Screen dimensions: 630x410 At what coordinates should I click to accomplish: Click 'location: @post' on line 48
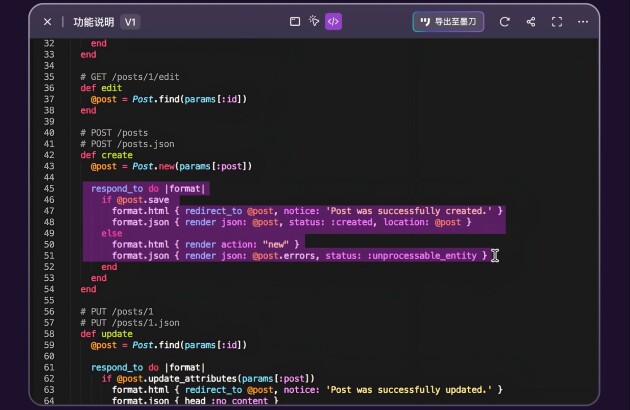click(422, 222)
